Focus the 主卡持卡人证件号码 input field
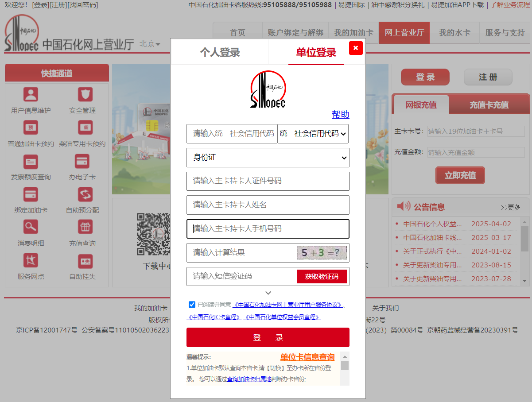The width and height of the screenshot is (532, 402). [268, 181]
